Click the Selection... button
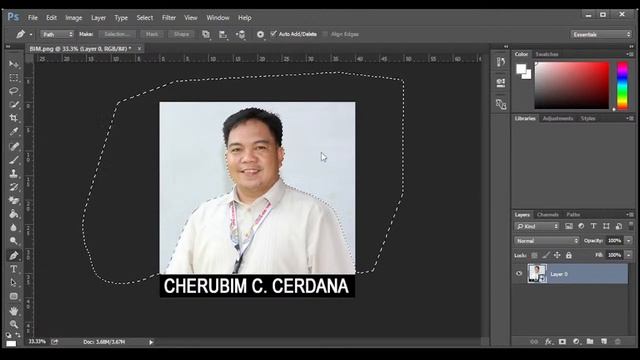The image size is (640, 360). point(117,34)
